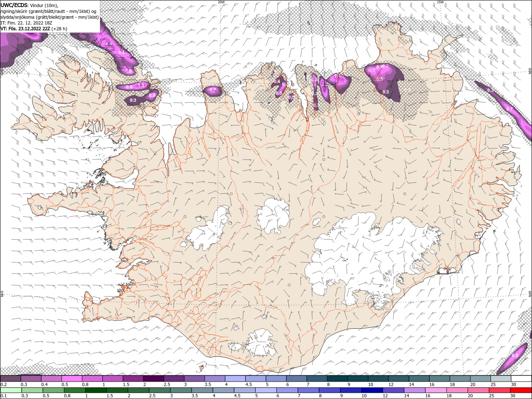The height and width of the screenshot is (399, 532).
Task: Pick the upper legend swatch labeled 18
Action: (461, 379)
